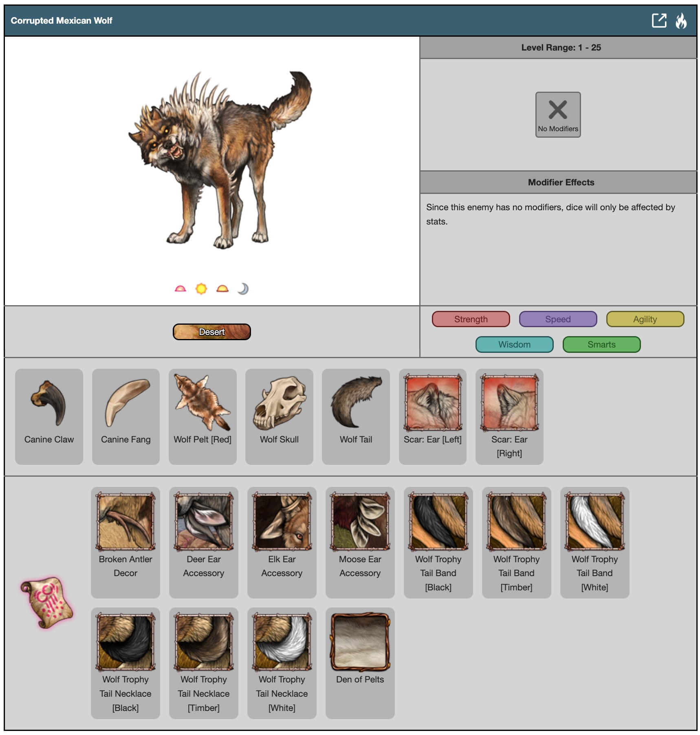
Task: Choose the Wisdom stat tag
Action: click(515, 344)
